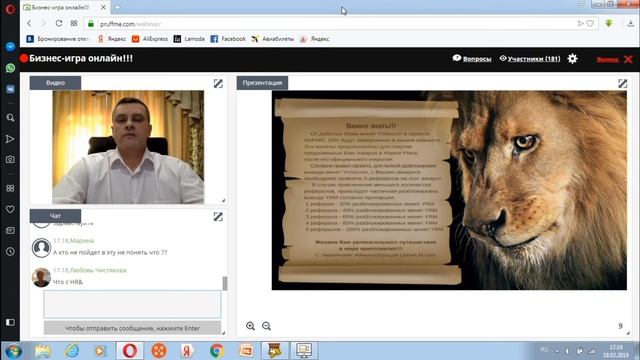Open Вопросы questions link
This screenshot has width=640, height=360.
pyautogui.click(x=472, y=59)
